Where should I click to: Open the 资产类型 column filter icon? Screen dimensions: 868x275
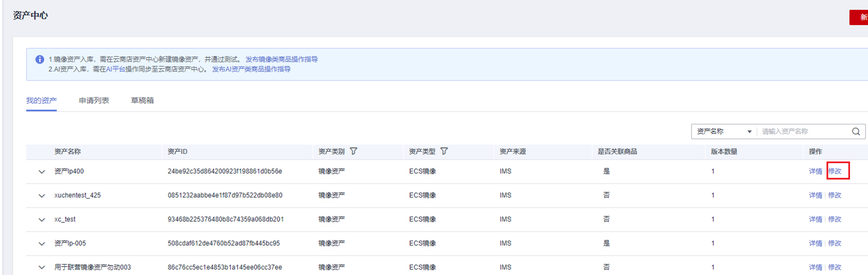point(444,151)
